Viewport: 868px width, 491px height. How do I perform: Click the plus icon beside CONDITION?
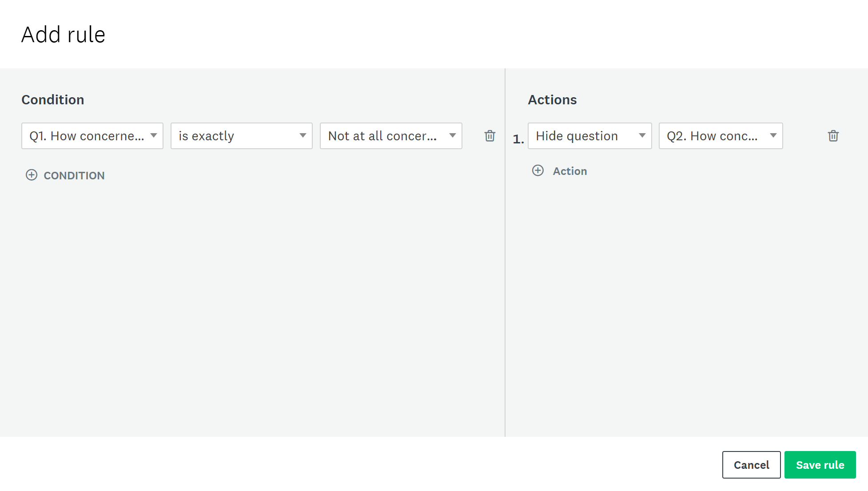pos(32,175)
